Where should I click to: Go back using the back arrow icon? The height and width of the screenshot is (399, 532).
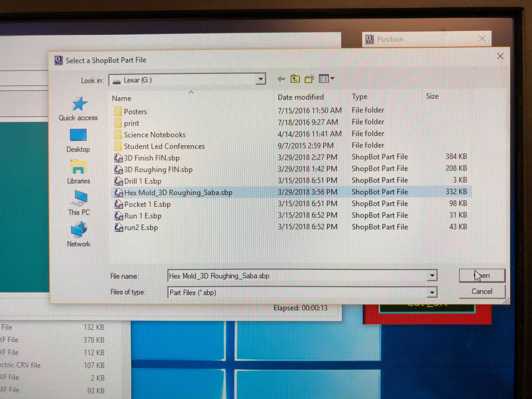[281, 79]
